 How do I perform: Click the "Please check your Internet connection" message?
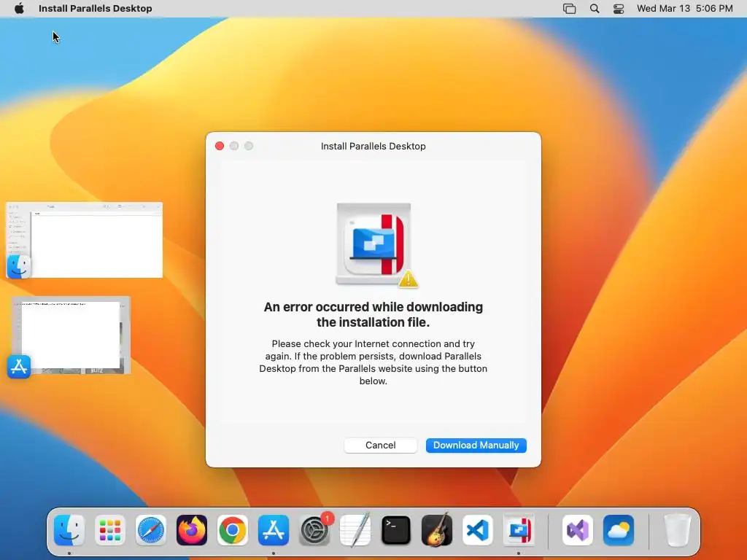[x=373, y=362]
